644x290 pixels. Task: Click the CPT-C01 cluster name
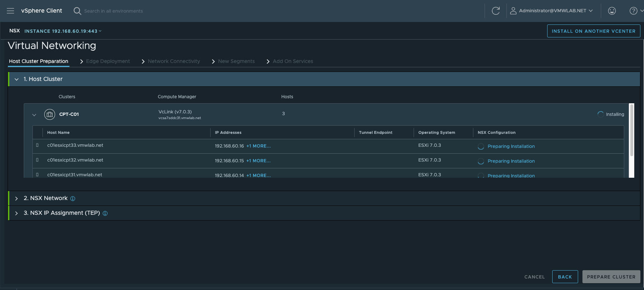69,114
